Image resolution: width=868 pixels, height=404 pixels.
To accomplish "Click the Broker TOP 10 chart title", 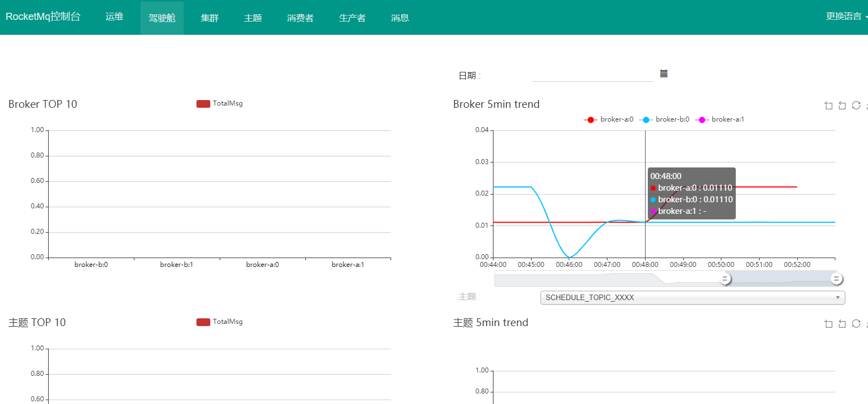I will tap(43, 104).
